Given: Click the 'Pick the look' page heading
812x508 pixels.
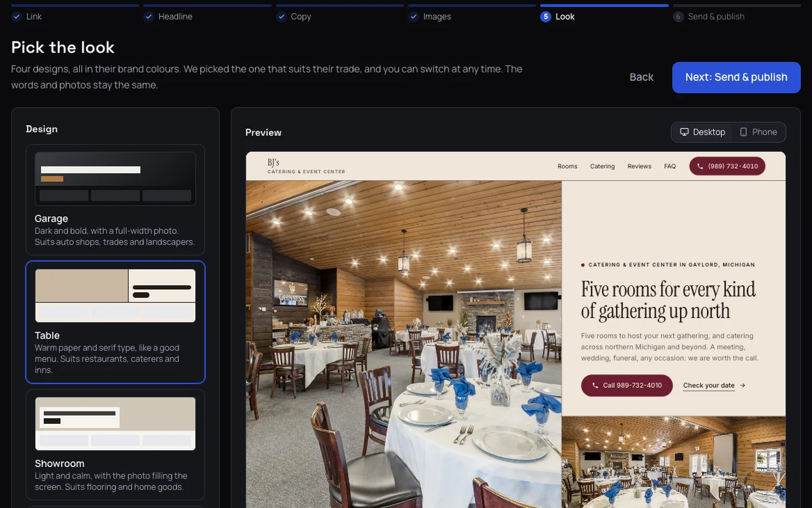Looking at the screenshot, I should (x=63, y=47).
